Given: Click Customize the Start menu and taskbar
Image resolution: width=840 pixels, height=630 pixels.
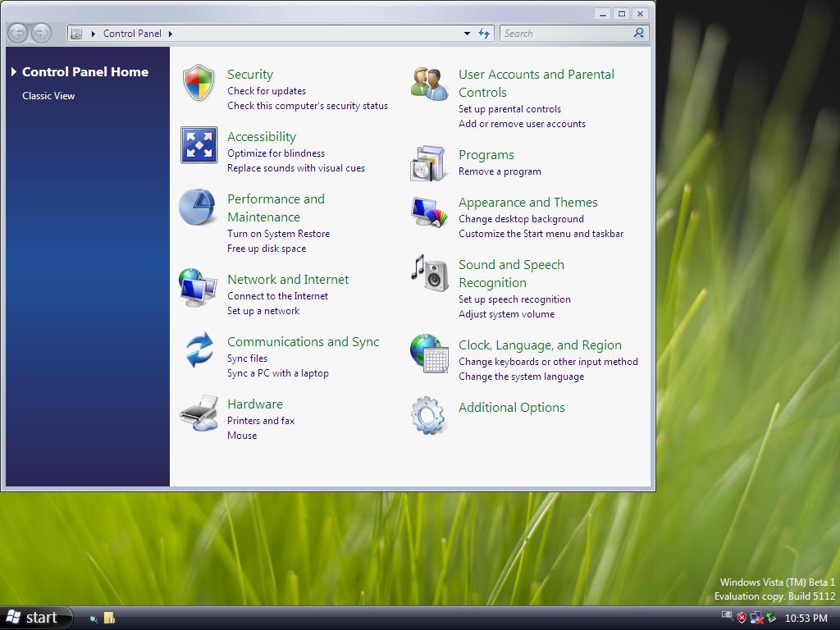Looking at the screenshot, I should (541, 234).
